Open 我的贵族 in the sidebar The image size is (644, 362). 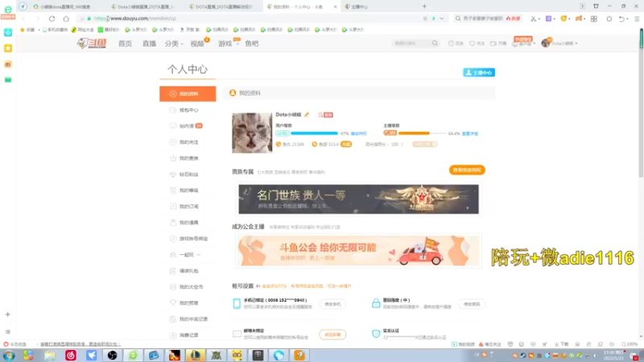188,158
